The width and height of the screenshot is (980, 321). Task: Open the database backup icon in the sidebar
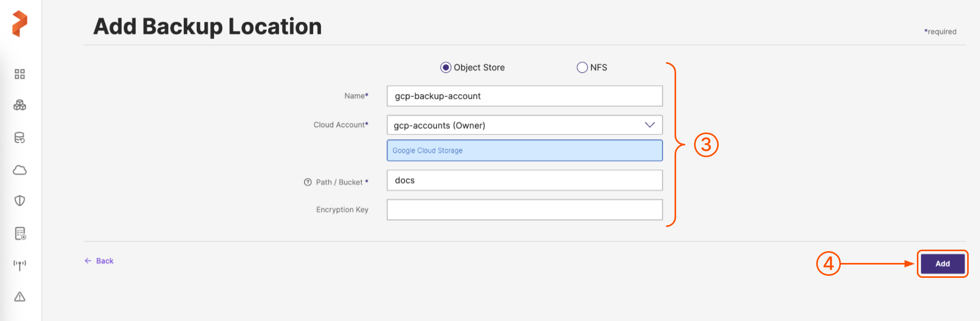point(20,138)
